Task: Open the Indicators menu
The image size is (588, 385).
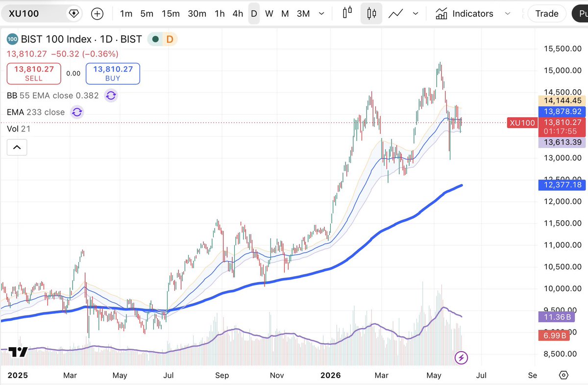Action: coord(465,14)
